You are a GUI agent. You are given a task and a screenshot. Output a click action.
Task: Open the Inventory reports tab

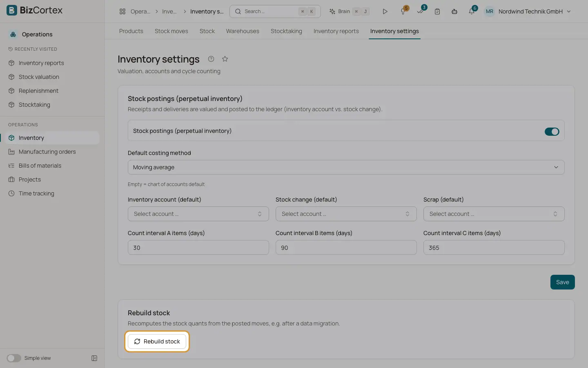pyautogui.click(x=336, y=31)
